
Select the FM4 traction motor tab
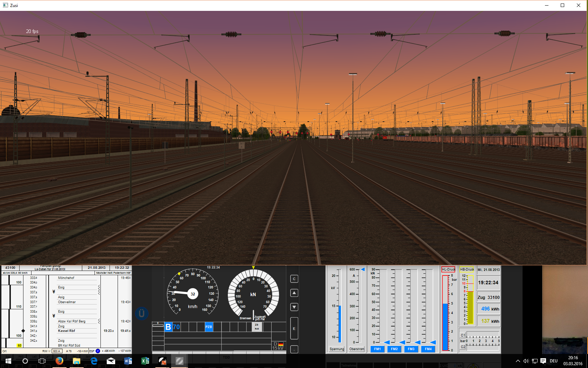(x=428, y=349)
